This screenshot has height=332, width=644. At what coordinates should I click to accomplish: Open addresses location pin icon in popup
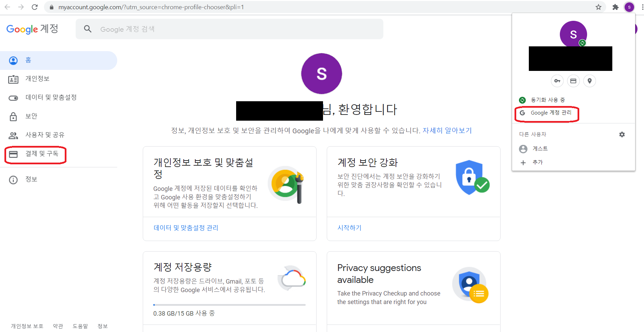coord(589,81)
